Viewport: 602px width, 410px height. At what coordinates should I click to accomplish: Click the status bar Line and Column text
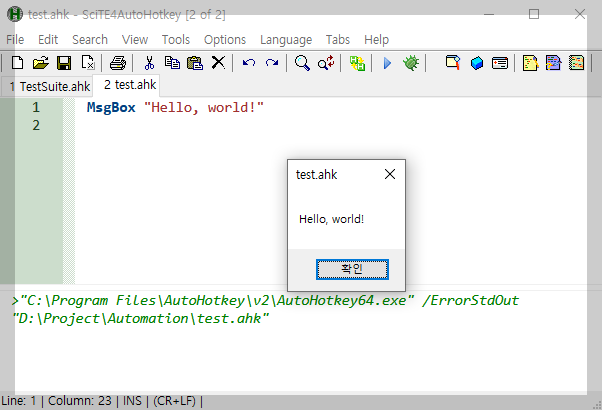click(57, 401)
